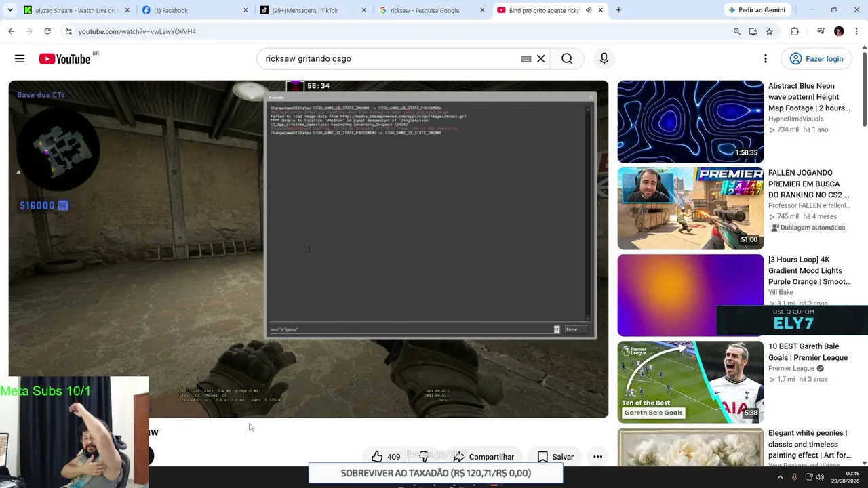Save the video with Salvar
The height and width of the screenshot is (488, 868).
555,457
